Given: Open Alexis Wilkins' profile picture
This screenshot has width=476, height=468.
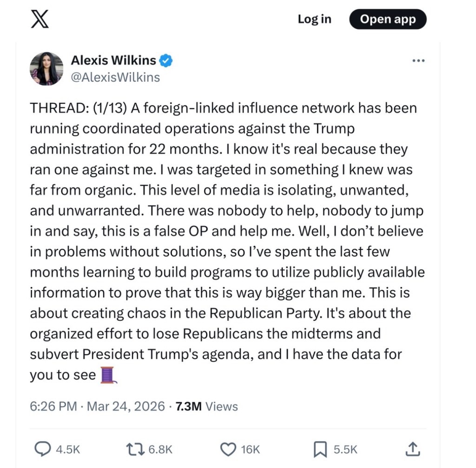Looking at the screenshot, I should click(x=46, y=68).
